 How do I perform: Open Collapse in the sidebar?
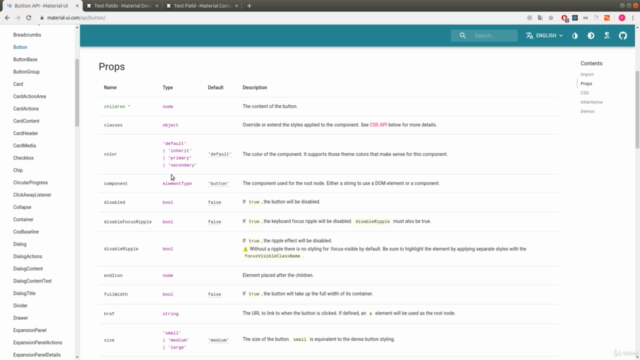(22, 207)
